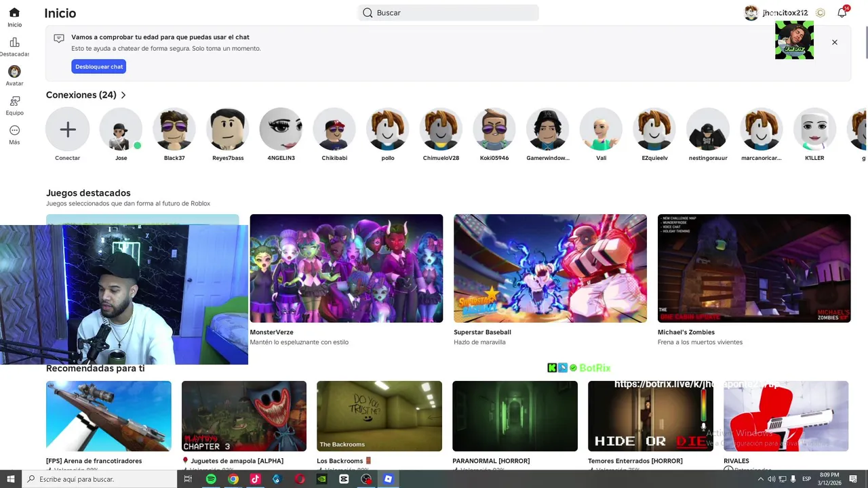Open the Los Backrooms game thumbnail
This screenshot has height=488, width=868.
(x=379, y=416)
